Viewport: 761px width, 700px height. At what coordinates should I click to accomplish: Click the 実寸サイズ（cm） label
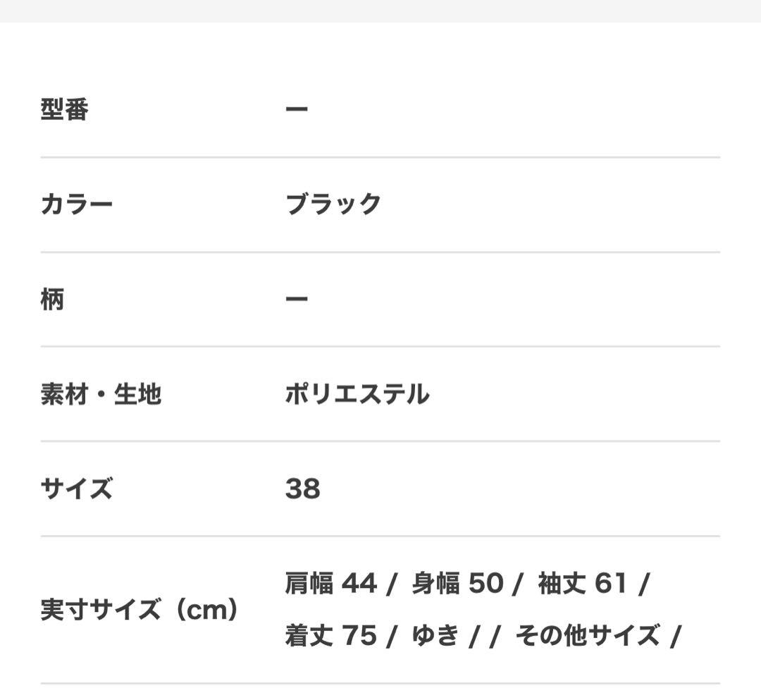[x=140, y=610]
